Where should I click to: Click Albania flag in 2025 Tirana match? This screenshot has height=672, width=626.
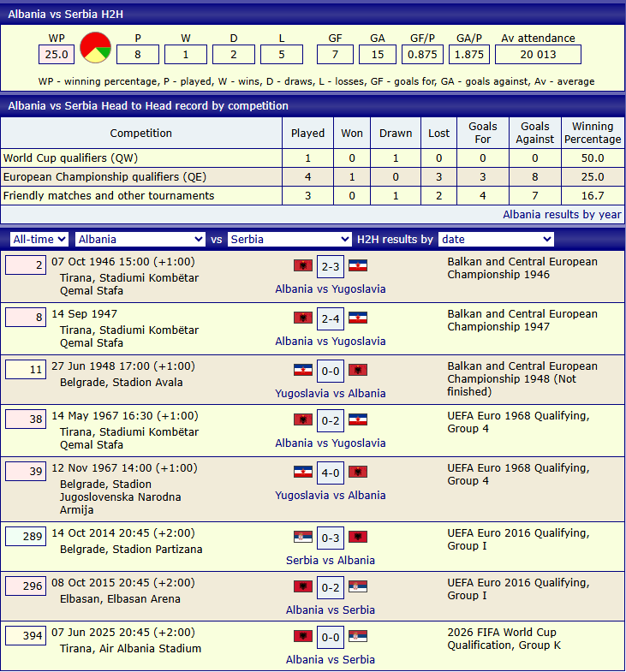coord(302,637)
